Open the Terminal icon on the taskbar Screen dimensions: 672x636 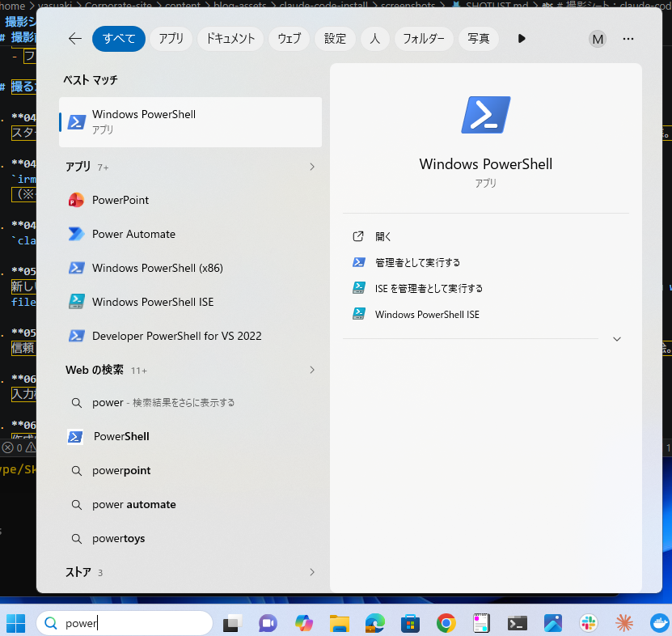[x=518, y=623]
